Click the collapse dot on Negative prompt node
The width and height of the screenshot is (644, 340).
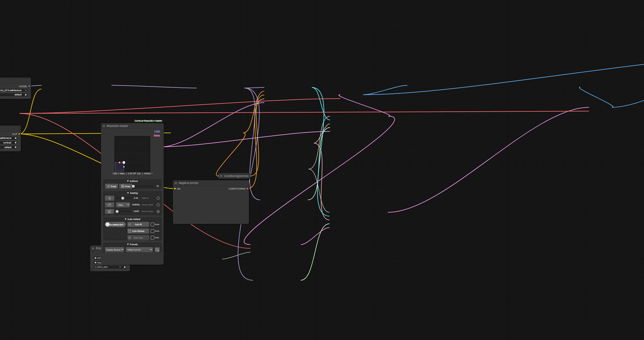click(x=176, y=183)
